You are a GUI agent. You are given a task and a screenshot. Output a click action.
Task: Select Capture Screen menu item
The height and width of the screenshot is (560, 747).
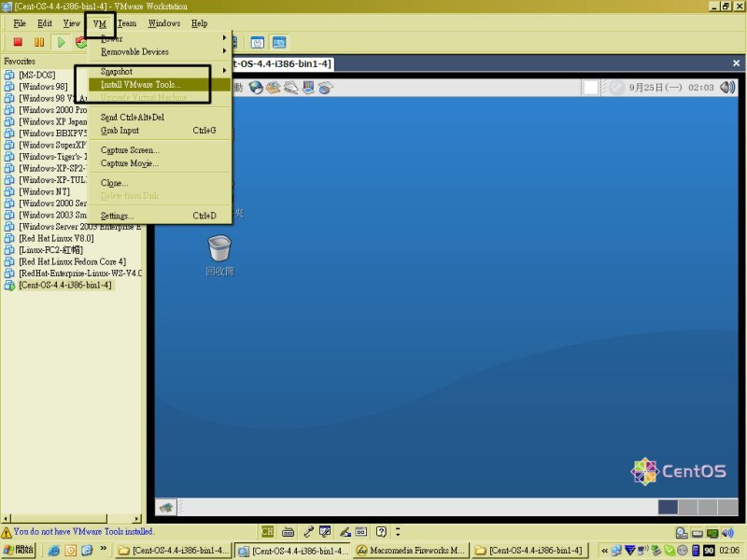click(159, 150)
